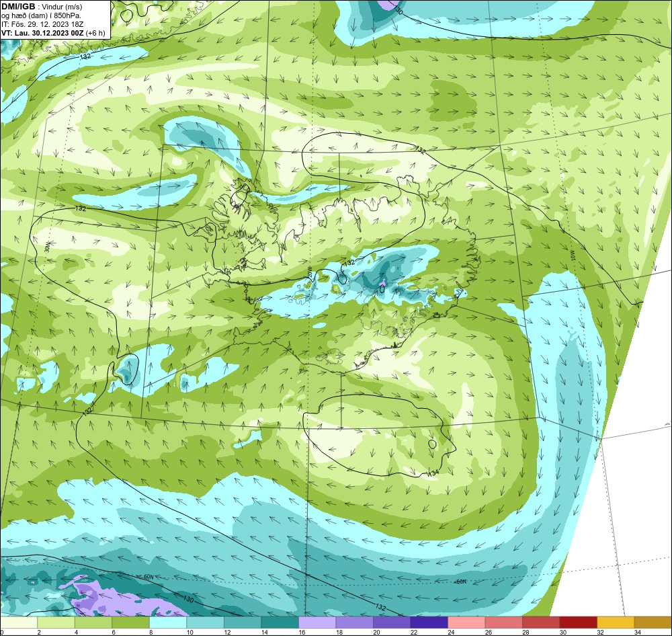
Task: Click the legend scale value '8'
Action: pyautogui.click(x=151, y=632)
